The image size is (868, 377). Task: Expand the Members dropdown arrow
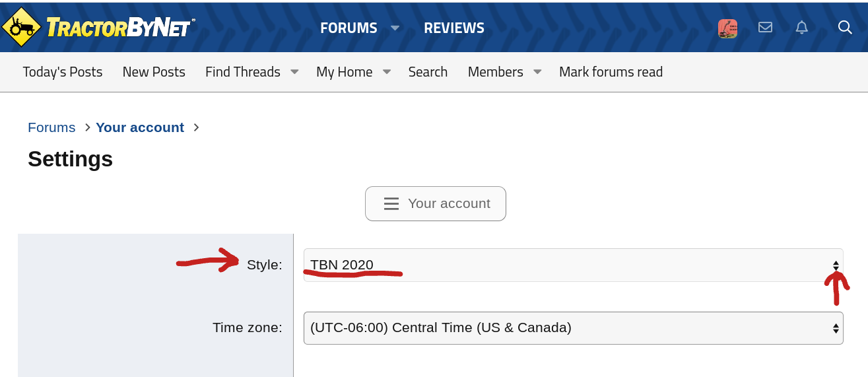537,72
